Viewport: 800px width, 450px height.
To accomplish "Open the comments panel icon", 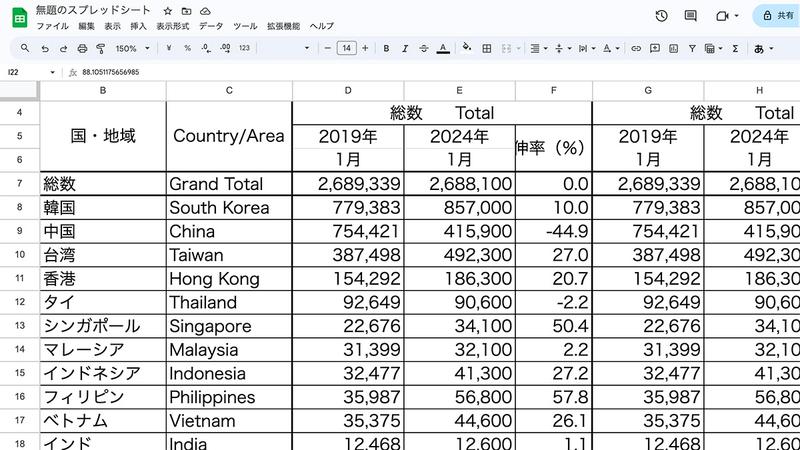I will (690, 16).
